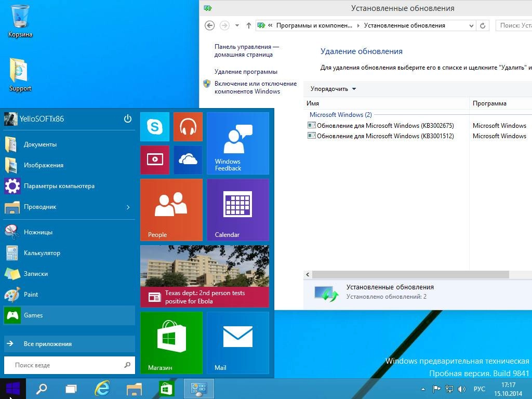Sort by the Программа column header
This screenshot has width=532, height=399.
(500, 103)
